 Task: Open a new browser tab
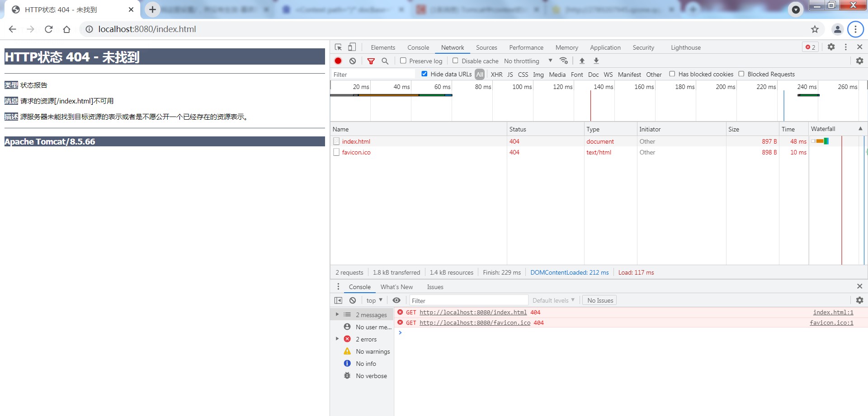tap(152, 9)
